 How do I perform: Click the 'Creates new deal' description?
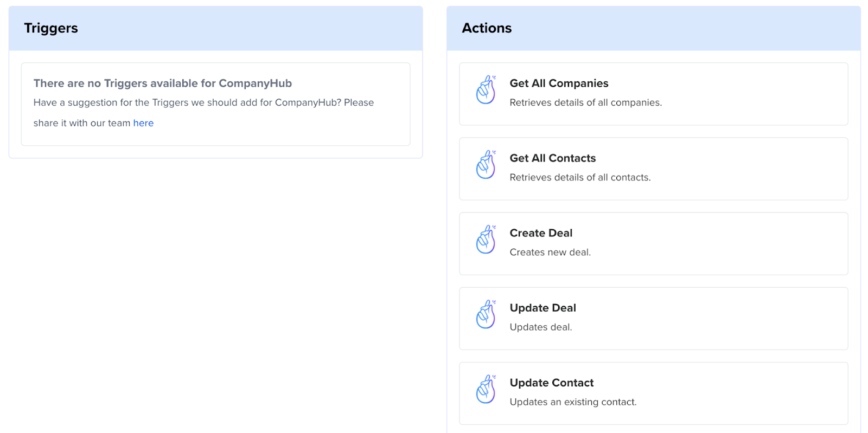[x=550, y=252]
